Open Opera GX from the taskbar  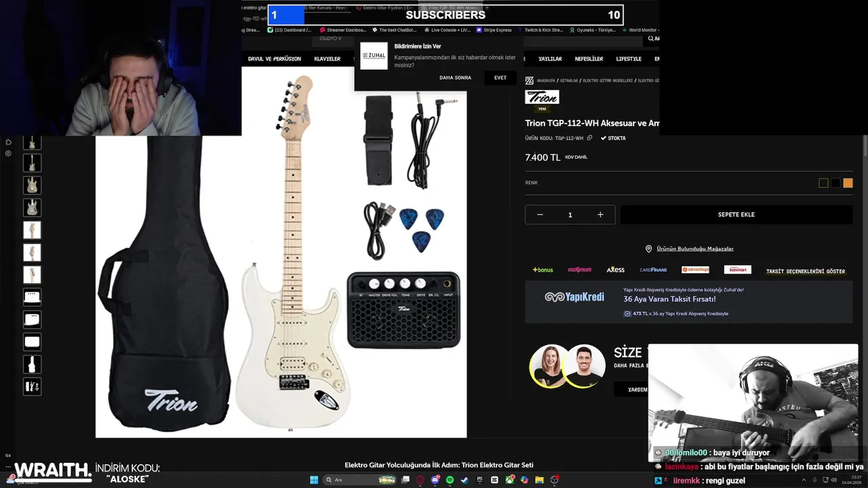(420, 480)
